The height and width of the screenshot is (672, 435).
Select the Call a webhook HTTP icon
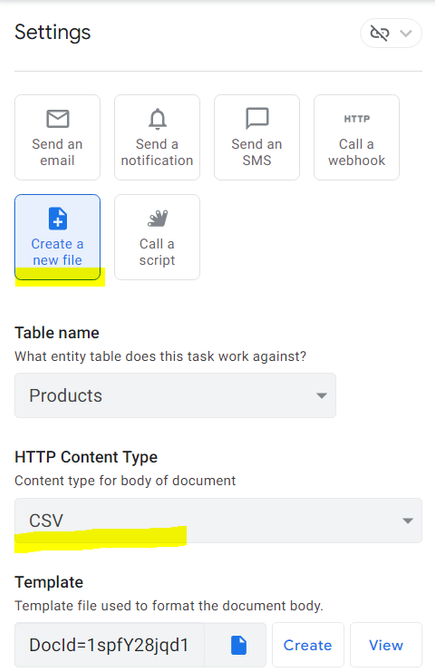tap(357, 119)
